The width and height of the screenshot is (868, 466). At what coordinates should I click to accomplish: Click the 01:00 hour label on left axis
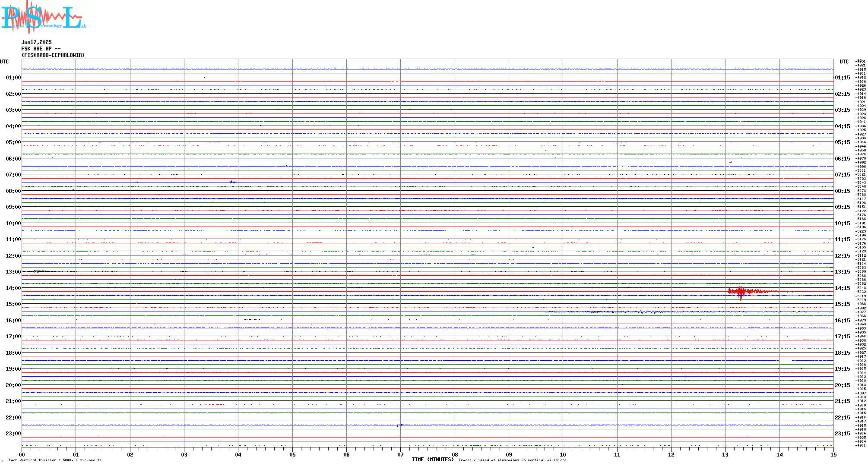pos(13,78)
